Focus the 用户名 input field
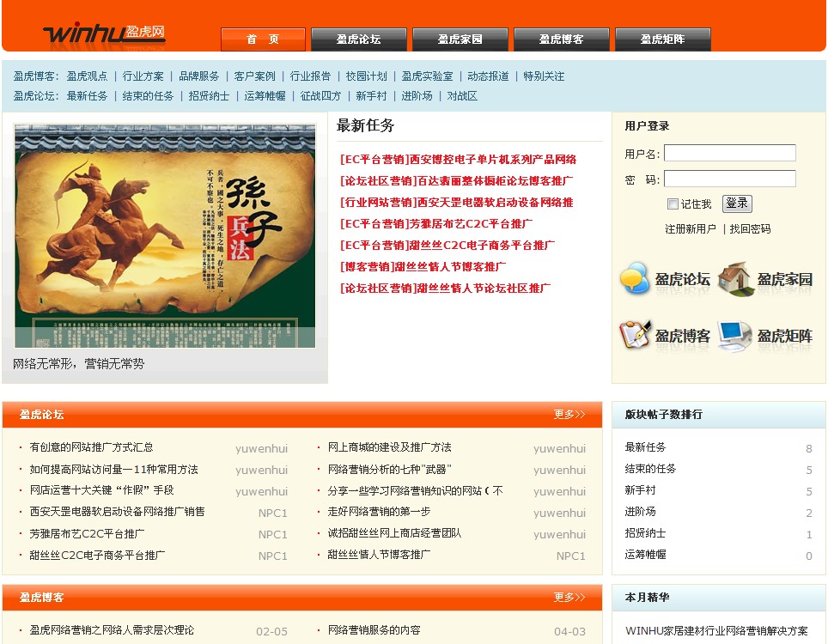Image resolution: width=828 pixels, height=644 pixels. click(x=730, y=153)
